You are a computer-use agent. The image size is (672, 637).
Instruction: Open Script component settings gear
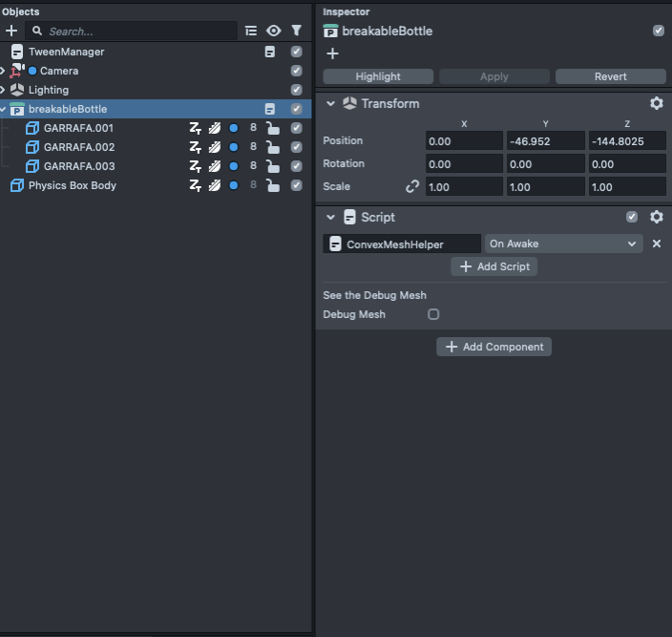click(x=657, y=217)
